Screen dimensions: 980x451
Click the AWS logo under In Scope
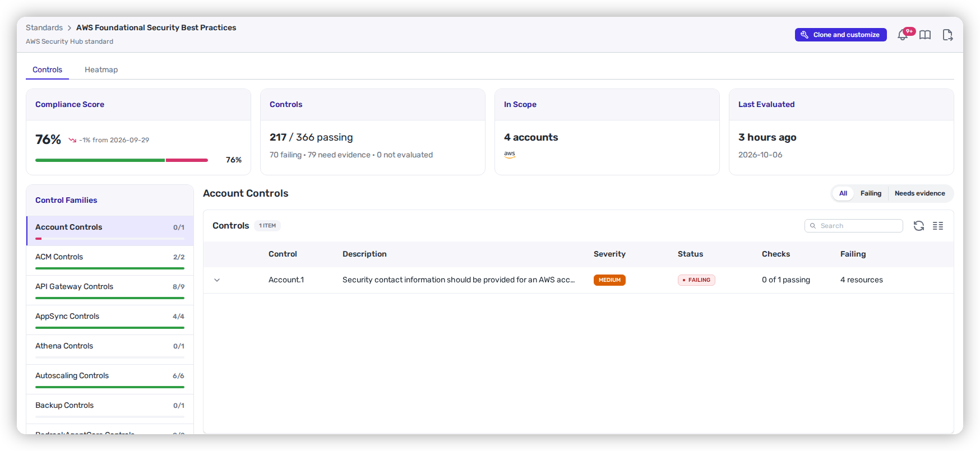(x=510, y=155)
